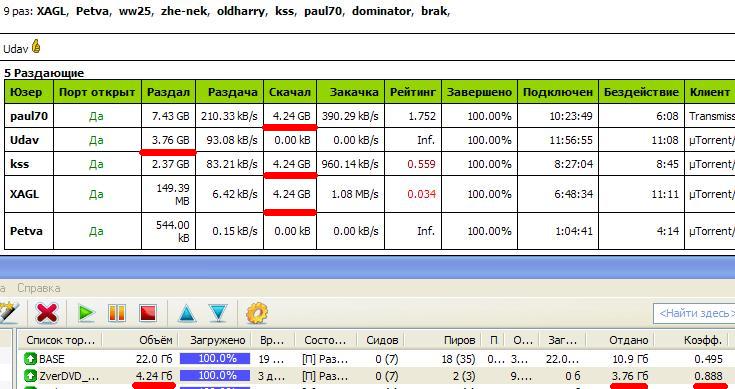Click the Юзер table header
Screen dimensions: 735x389
point(29,92)
